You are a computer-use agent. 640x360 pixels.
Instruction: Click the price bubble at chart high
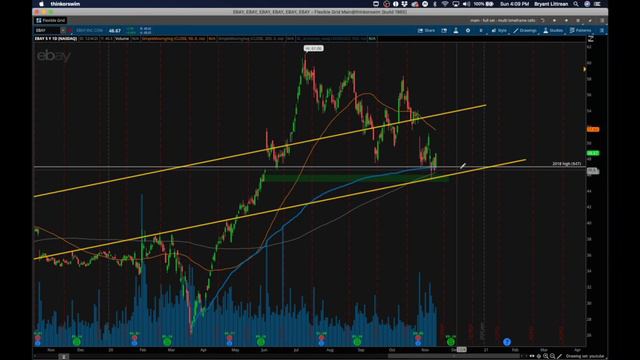pyautogui.click(x=313, y=48)
